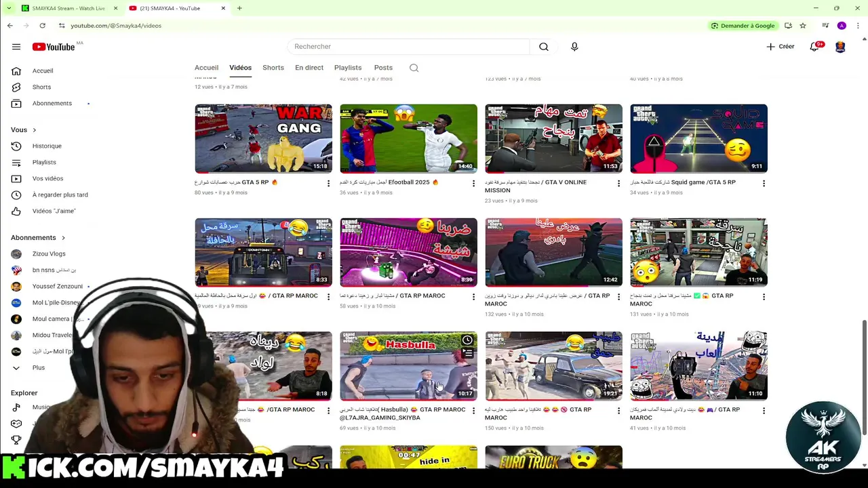
Task: Click the Créer button
Action: (781, 47)
